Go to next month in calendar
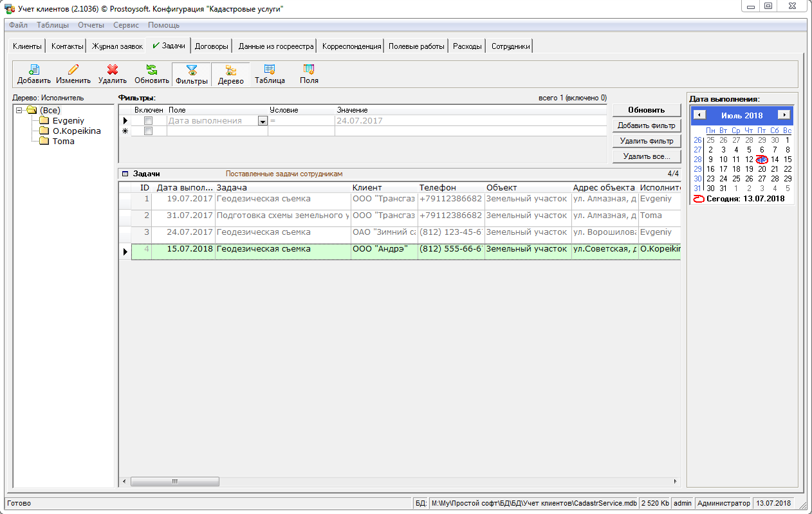 (784, 115)
